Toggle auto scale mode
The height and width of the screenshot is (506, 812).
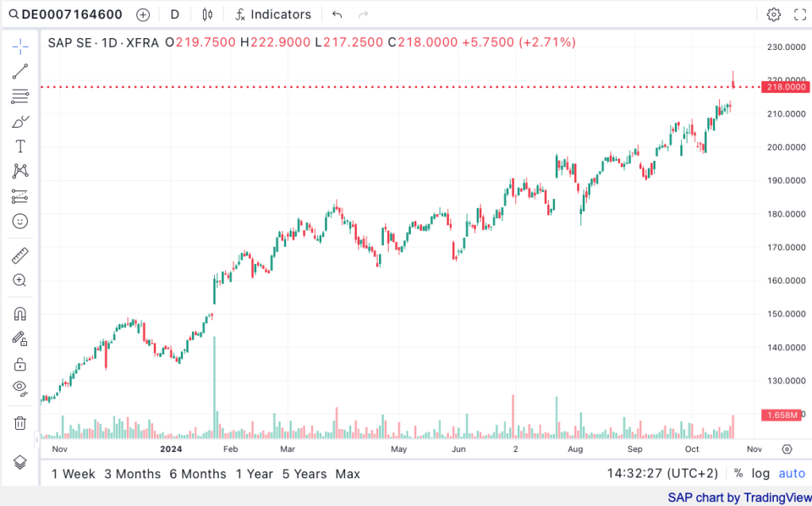coord(792,473)
